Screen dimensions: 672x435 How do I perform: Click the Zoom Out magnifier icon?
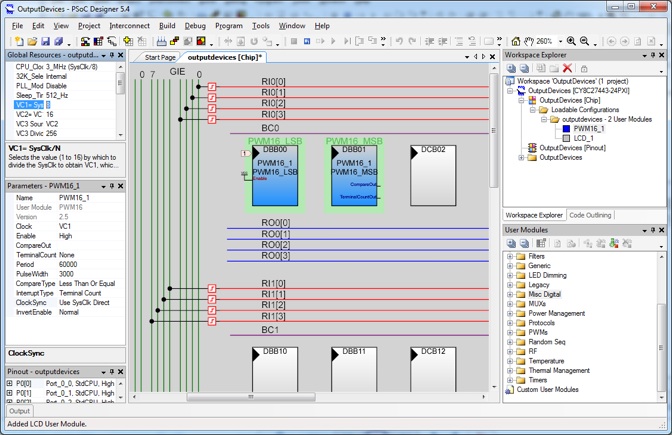pos(584,41)
